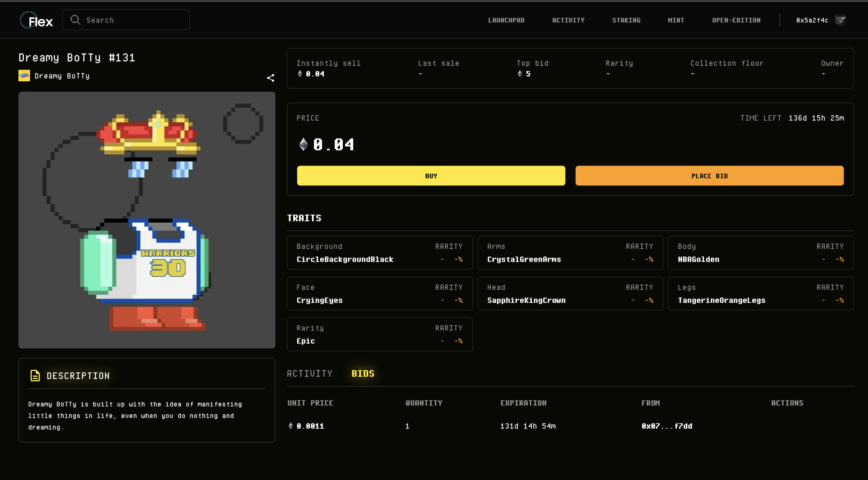Click the ETH icon beside the Top bid value

tap(519, 74)
